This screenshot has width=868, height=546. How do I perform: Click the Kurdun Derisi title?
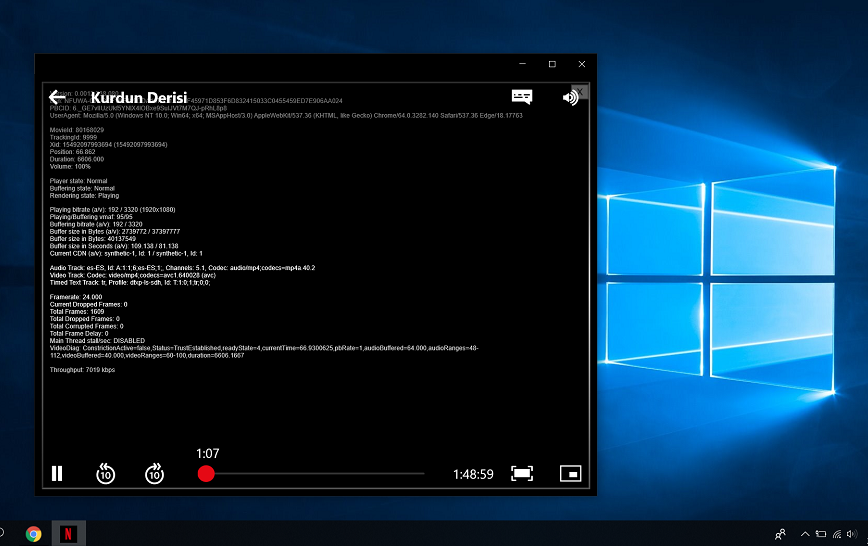139,97
